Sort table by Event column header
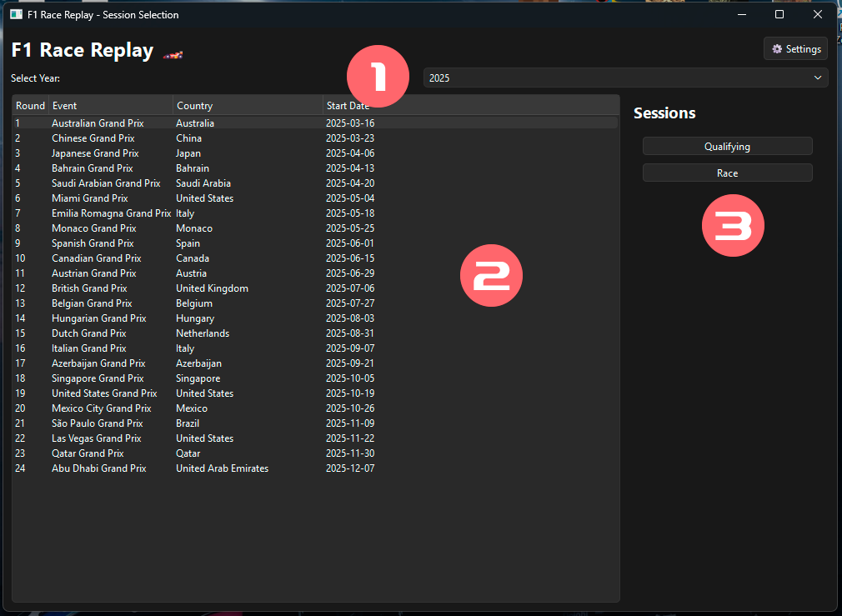This screenshot has width=842, height=616. point(110,106)
